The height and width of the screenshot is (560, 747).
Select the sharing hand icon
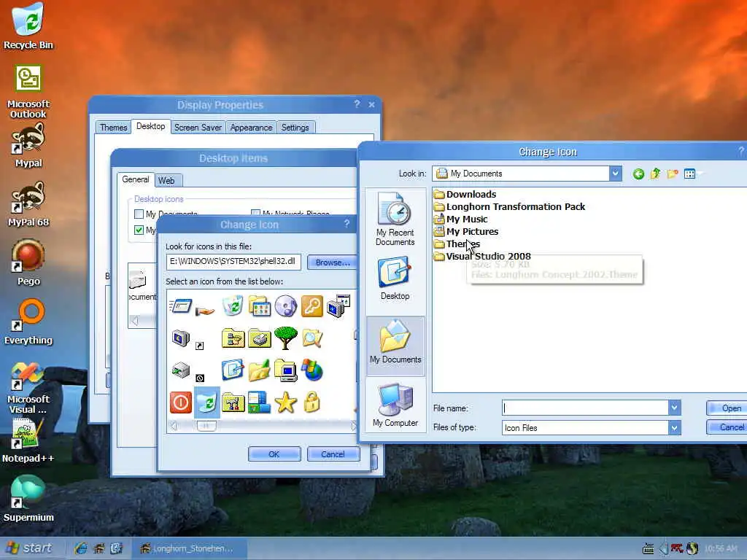point(205,311)
